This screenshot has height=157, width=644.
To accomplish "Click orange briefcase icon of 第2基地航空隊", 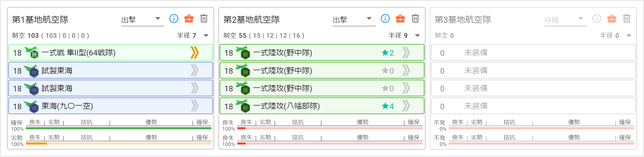I will (x=400, y=18).
